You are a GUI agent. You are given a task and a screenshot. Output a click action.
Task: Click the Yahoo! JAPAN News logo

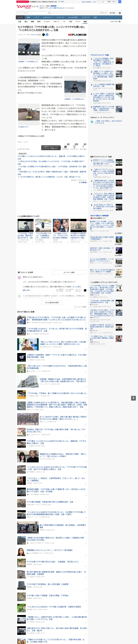point(27,7)
